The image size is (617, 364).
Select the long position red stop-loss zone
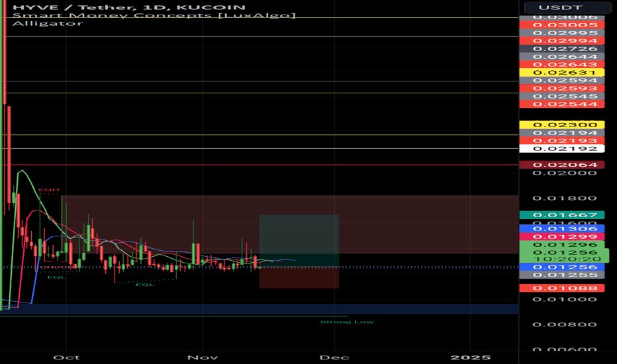click(x=299, y=278)
